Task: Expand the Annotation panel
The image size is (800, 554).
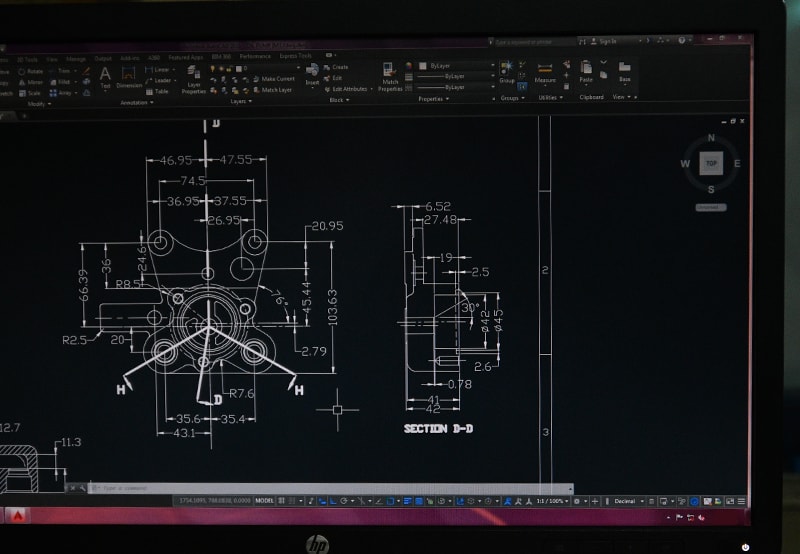Action: click(x=137, y=103)
